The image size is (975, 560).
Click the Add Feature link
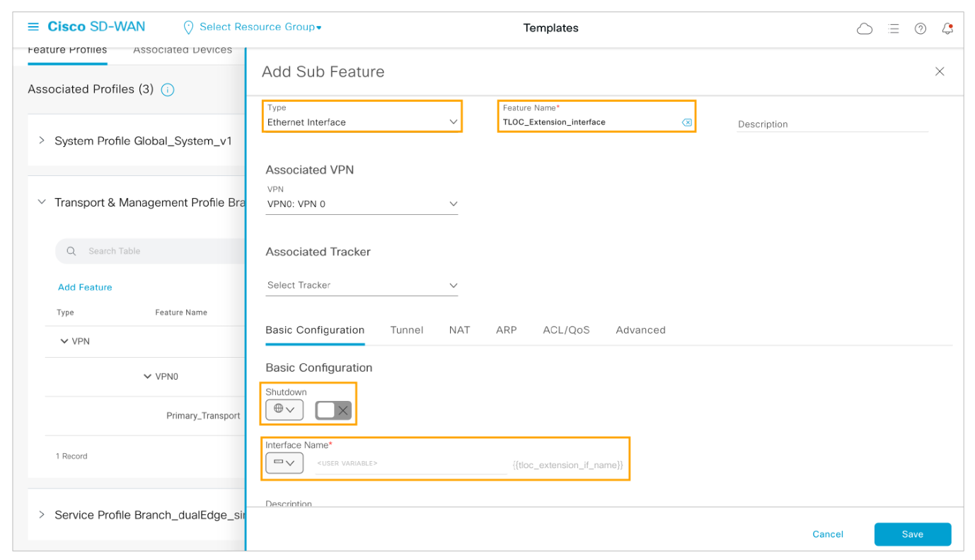[x=85, y=287]
